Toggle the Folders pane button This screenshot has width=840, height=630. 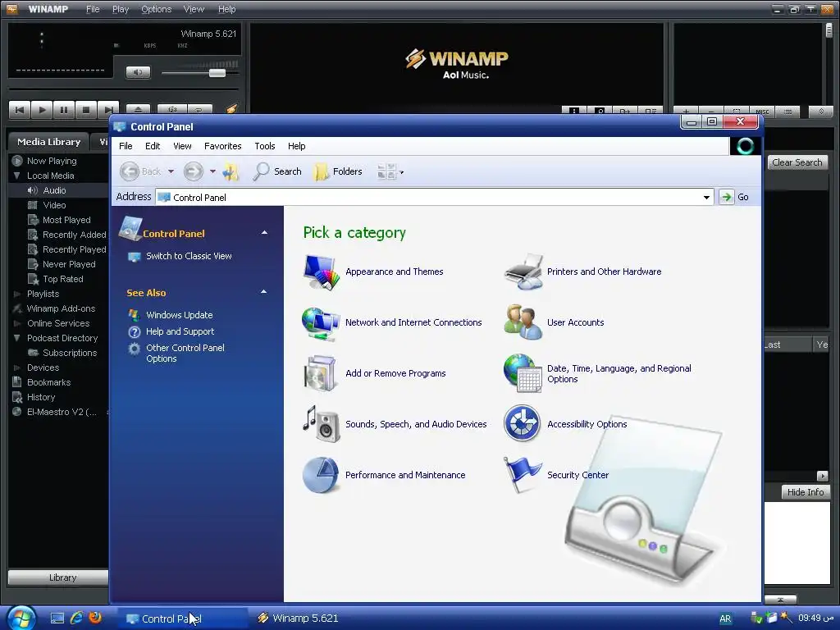(338, 171)
